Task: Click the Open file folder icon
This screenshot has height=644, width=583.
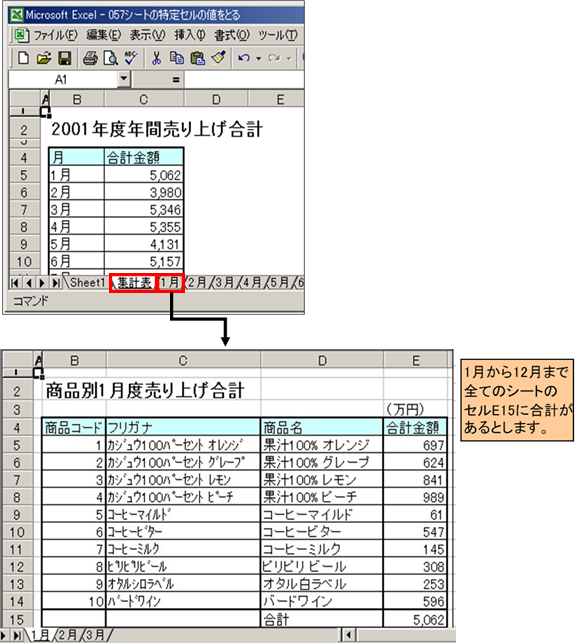Action: pos(44,58)
